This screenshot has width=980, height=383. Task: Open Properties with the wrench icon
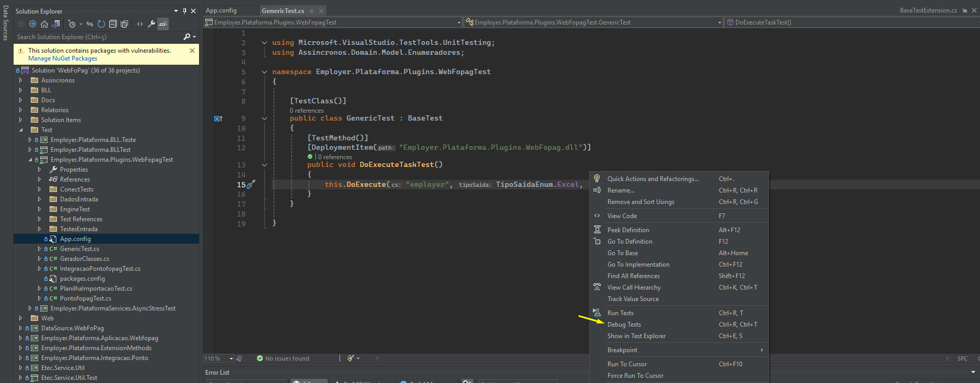tap(151, 24)
